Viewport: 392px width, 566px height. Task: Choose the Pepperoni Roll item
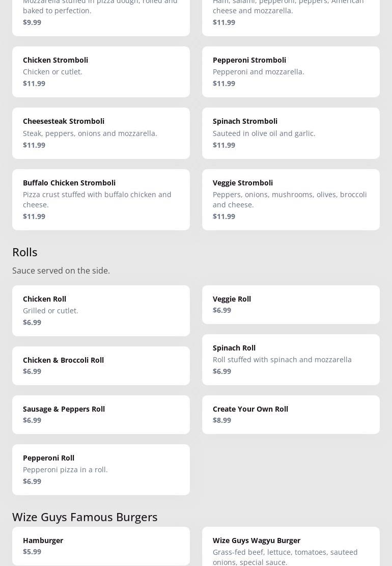(x=101, y=469)
